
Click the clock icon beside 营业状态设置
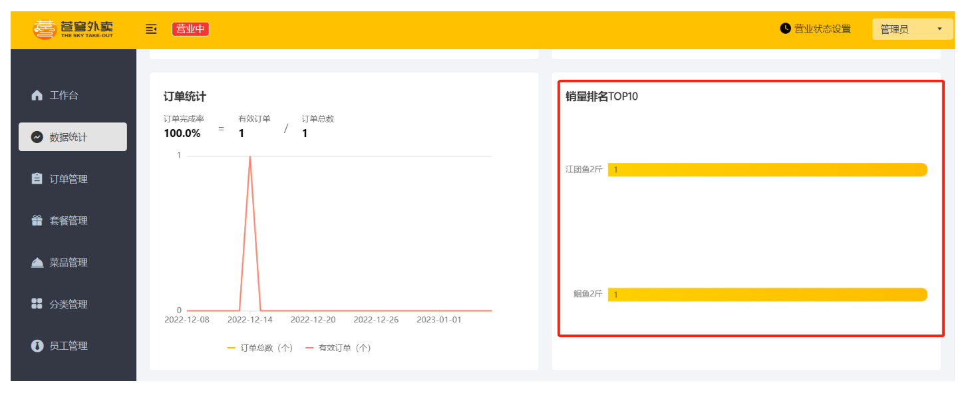pos(786,29)
